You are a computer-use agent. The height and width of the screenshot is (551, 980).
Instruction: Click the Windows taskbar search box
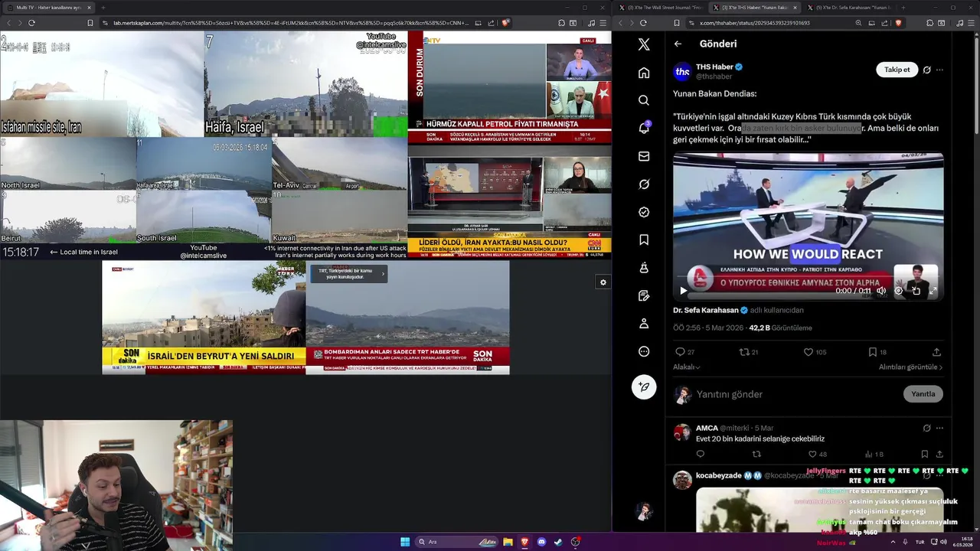457,542
